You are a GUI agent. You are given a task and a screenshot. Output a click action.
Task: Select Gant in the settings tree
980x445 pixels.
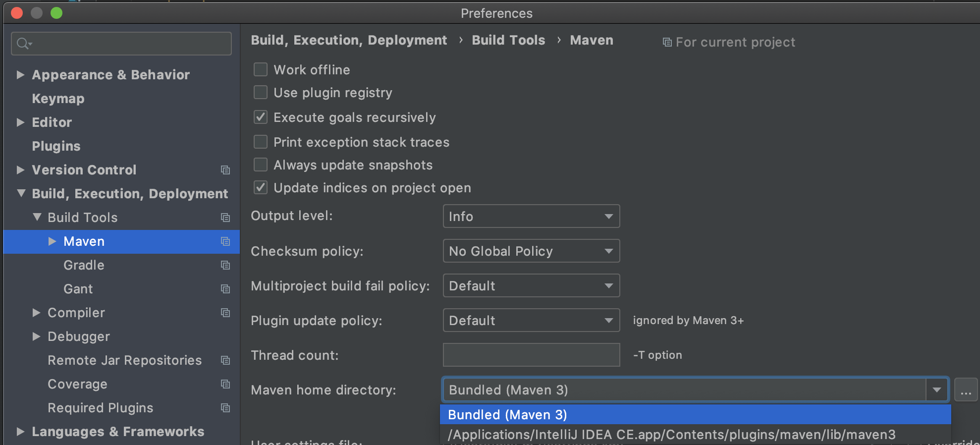78,288
